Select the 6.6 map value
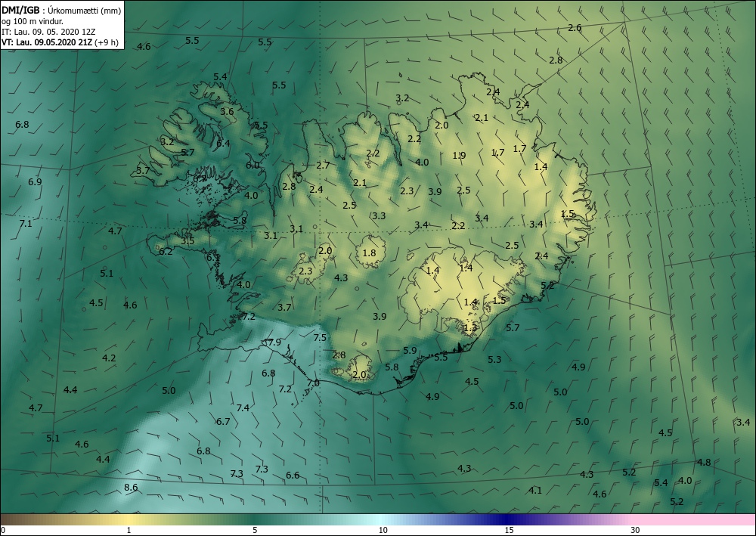Viewport: 756px width, 536px height. point(293,476)
